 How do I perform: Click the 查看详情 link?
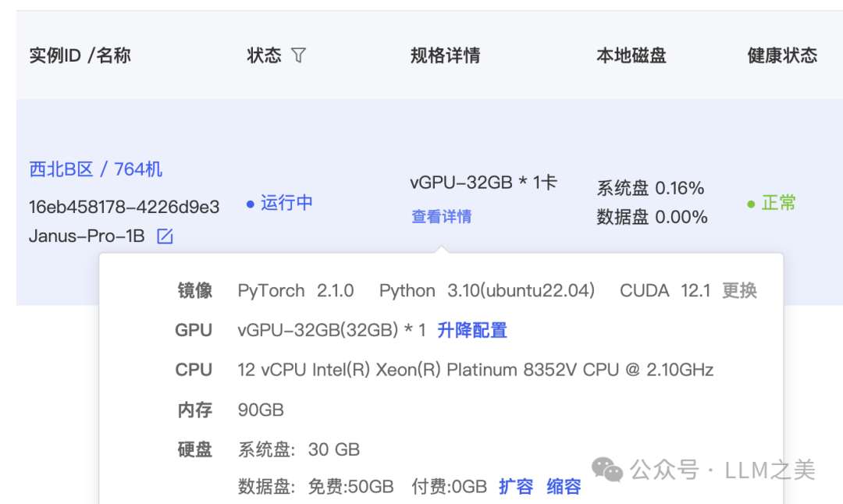click(x=441, y=217)
